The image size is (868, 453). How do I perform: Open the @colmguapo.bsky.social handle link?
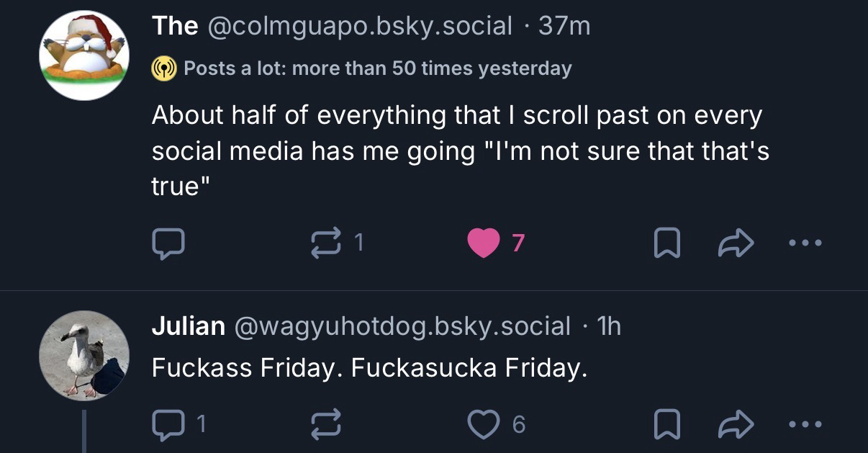(x=359, y=27)
